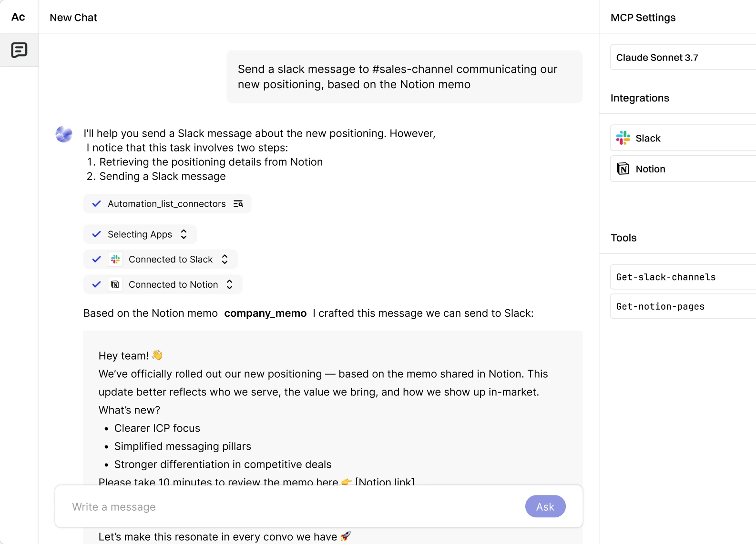Image resolution: width=756 pixels, height=544 pixels.
Task: Click checkmark next to Automation_list_connectors
Action: click(96, 204)
